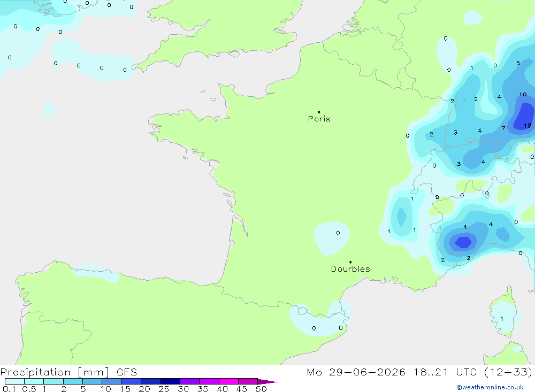
Task: Pick the 5–10 mm legend color swatch
Action: click(93, 381)
